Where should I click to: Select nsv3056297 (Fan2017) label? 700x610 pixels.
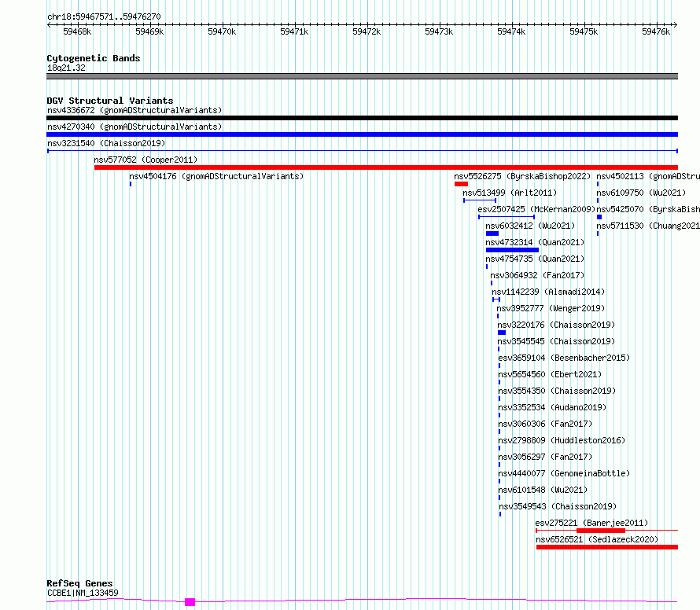tap(546, 457)
